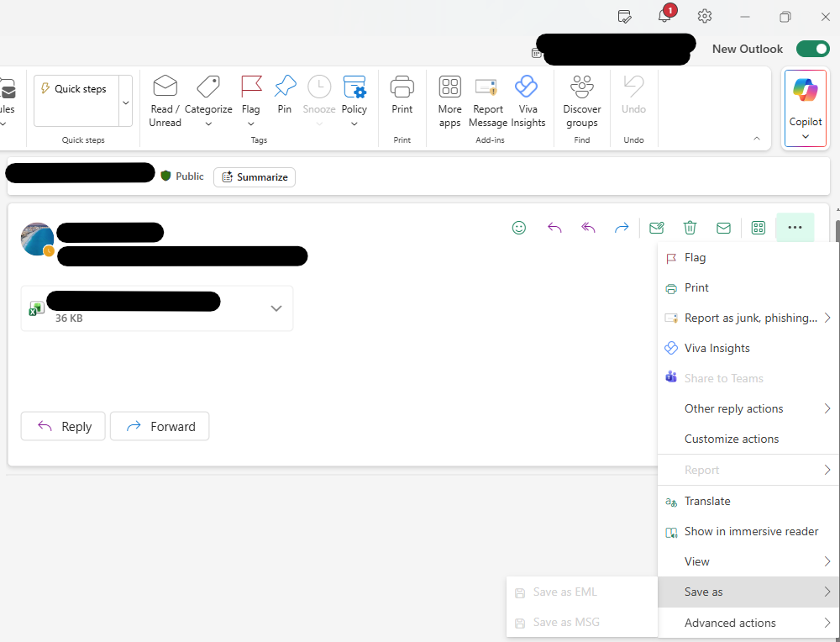Viewport: 840px width, 642px height.
Task: Click Discover groups icon
Action: tap(582, 86)
